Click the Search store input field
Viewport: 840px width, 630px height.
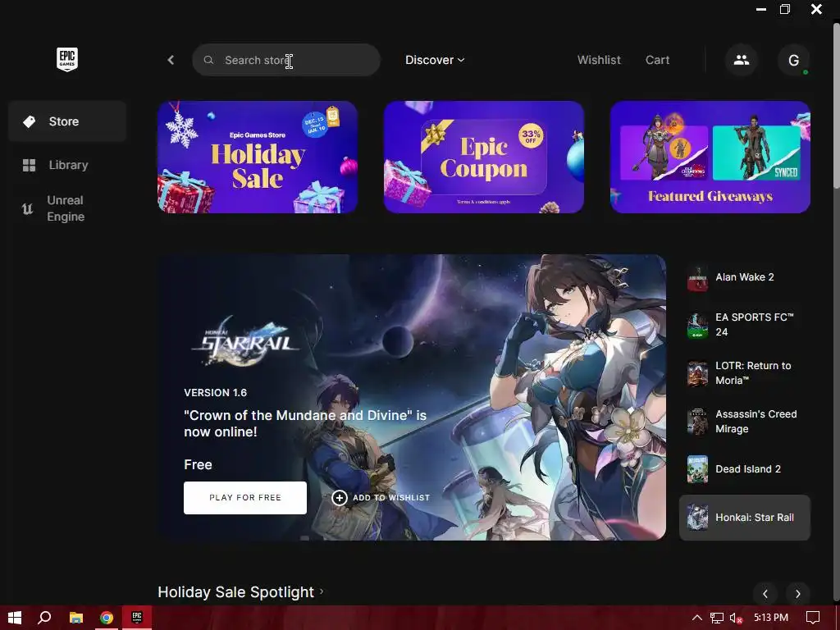(x=286, y=60)
